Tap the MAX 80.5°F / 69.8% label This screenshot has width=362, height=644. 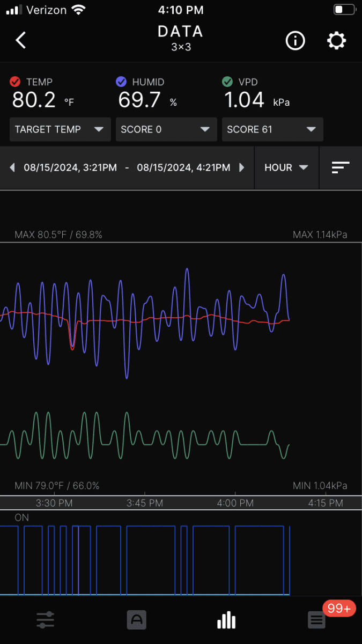[x=58, y=235]
